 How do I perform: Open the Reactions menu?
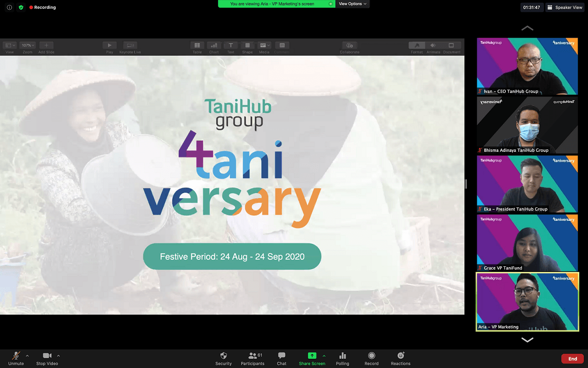(x=401, y=356)
